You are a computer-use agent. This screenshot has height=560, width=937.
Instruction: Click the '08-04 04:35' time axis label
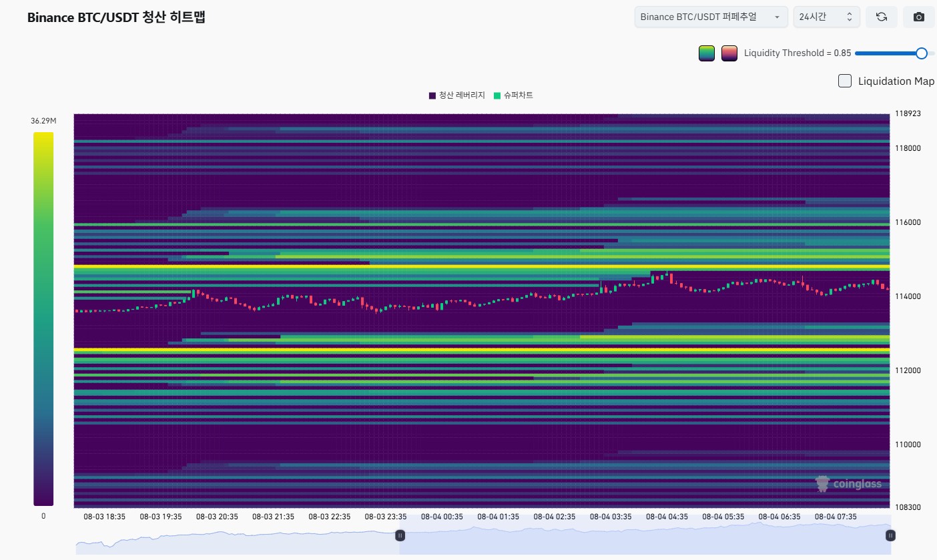pyautogui.click(x=667, y=517)
